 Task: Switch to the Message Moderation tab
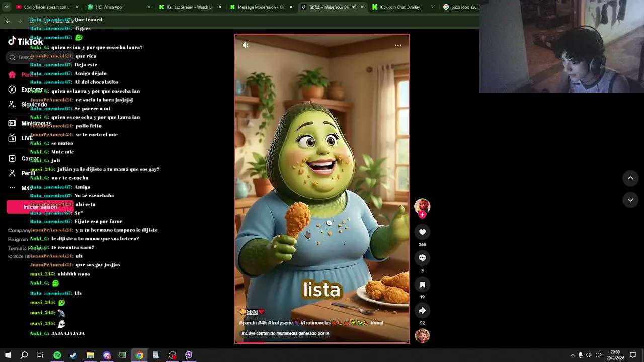point(262,7)
